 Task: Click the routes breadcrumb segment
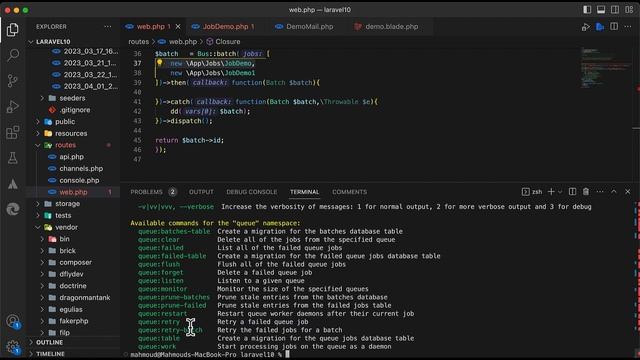(139, 42)
